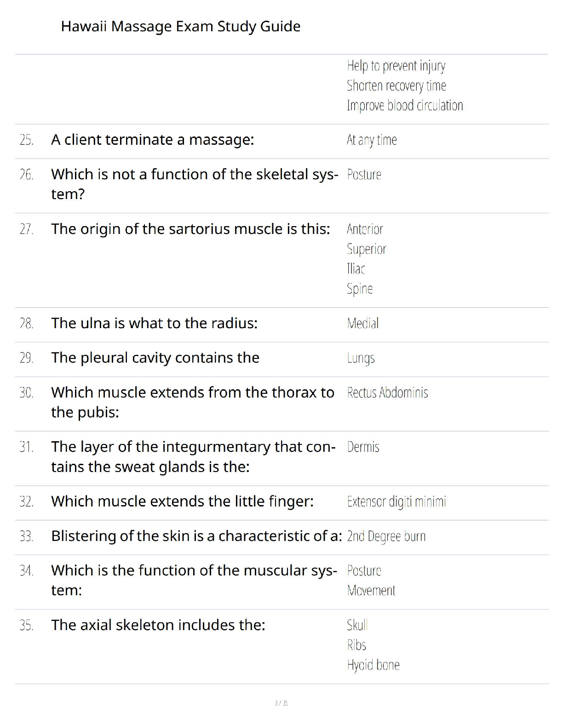Click the ulna to radius question
Image resolution: width=563 pixels, height=728 pixels.
154,324
